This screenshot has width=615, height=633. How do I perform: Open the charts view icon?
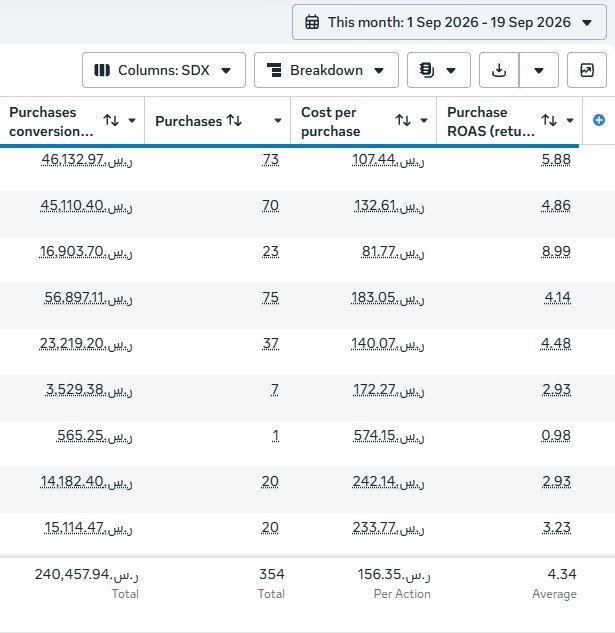point(587,70)
